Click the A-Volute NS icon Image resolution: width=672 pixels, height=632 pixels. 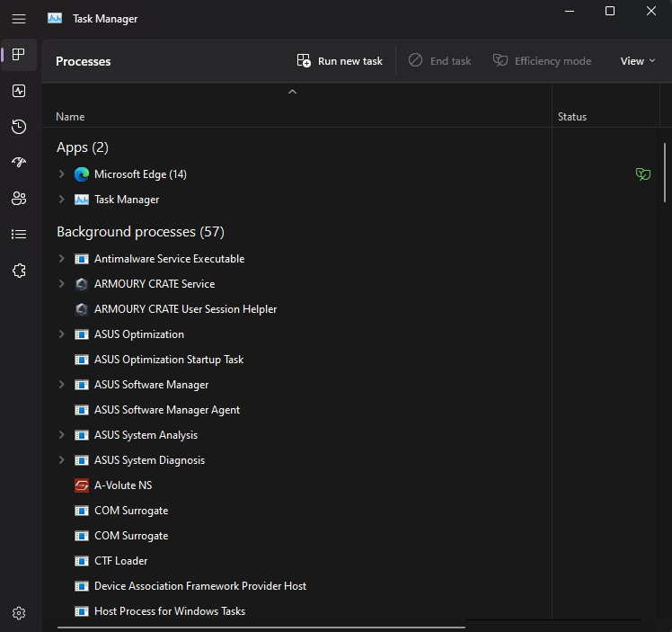coord(82,485)
